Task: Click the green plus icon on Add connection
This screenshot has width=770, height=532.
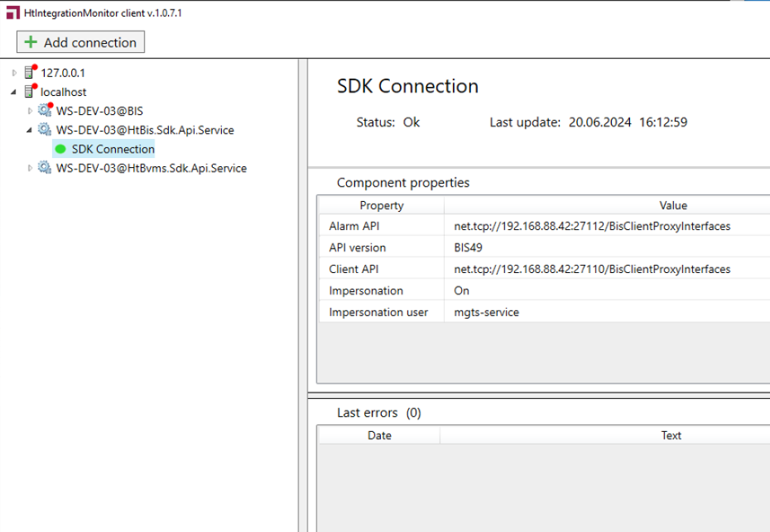Action: click(x=31, y=42)
